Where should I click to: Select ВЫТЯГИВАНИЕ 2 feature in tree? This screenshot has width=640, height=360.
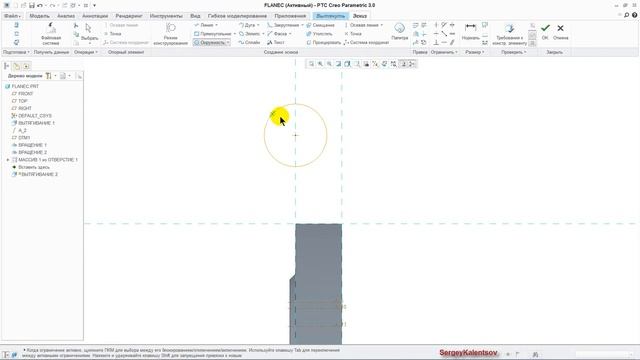click(x=35, y=175)
